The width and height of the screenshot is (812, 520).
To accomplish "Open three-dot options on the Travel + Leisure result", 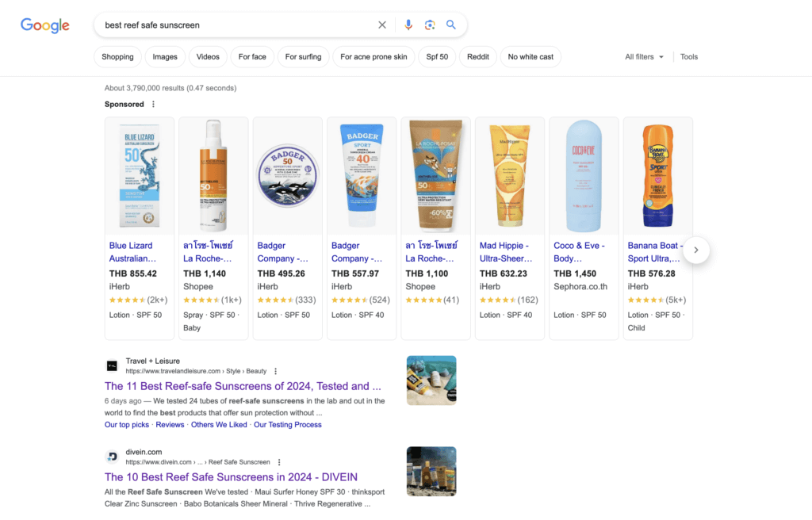I will pyautogui.click(x=274, y=371).
